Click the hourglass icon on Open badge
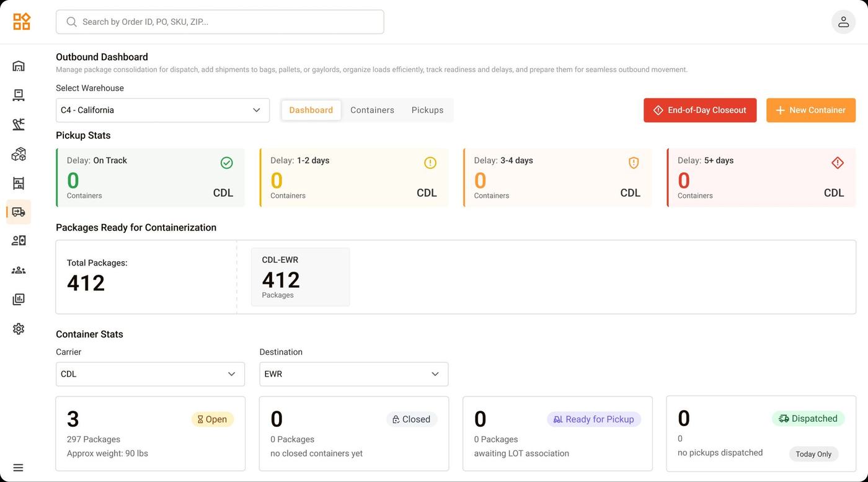This screenshot has height=482, width=868. point(200,419)
